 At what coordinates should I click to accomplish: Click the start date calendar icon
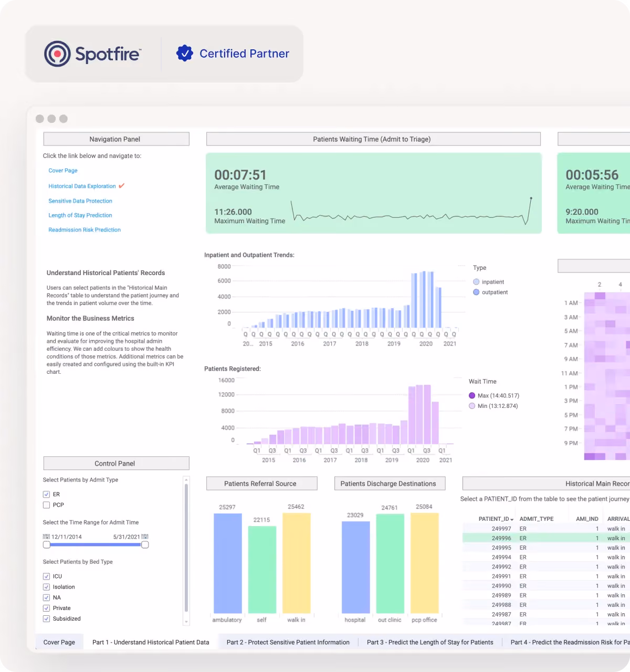coord(46,537)
